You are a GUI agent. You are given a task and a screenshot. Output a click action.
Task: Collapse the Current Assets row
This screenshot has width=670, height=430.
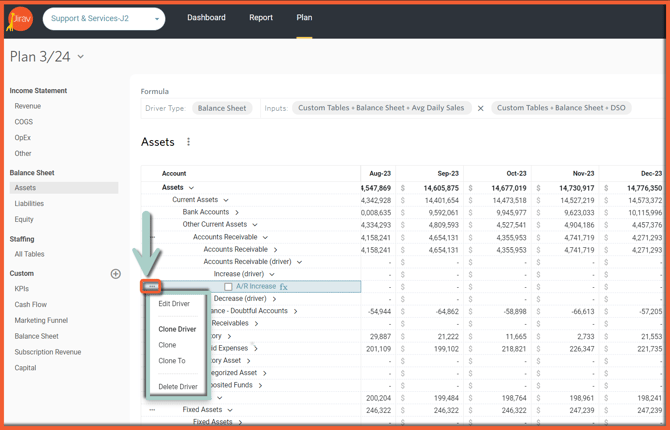click(x=226, y=200)
